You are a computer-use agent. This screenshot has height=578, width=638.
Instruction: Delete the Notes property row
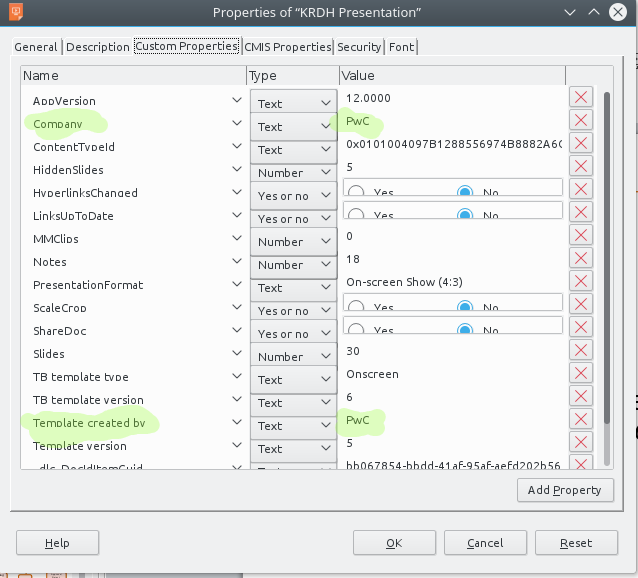tap(581, 258)
